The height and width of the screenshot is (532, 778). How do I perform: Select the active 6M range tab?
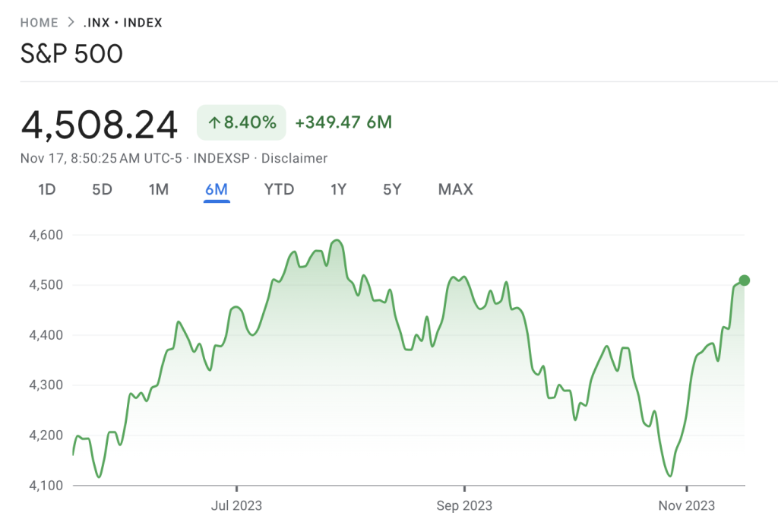(217, 189)
